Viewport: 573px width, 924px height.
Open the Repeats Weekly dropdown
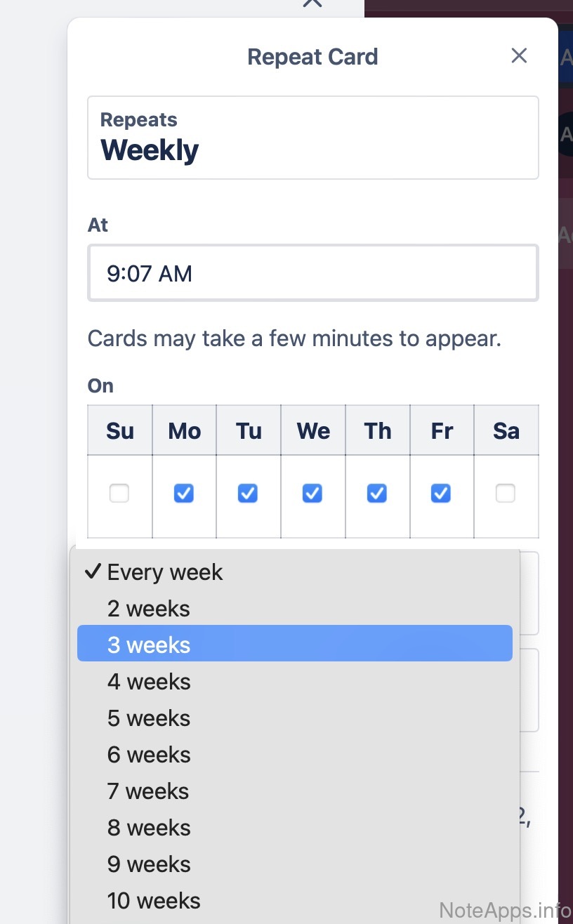point(312,138)
